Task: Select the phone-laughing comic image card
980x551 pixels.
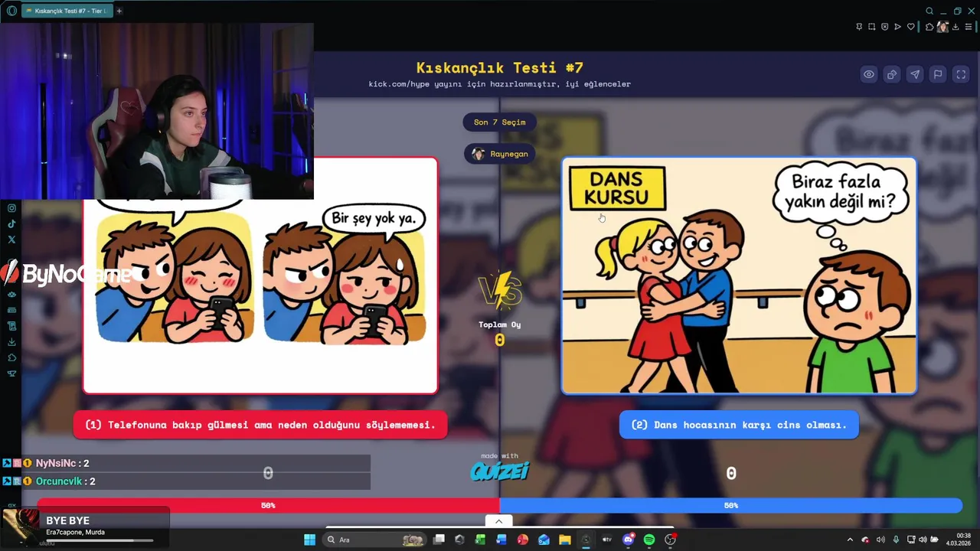Action: (x=260, y=275)
